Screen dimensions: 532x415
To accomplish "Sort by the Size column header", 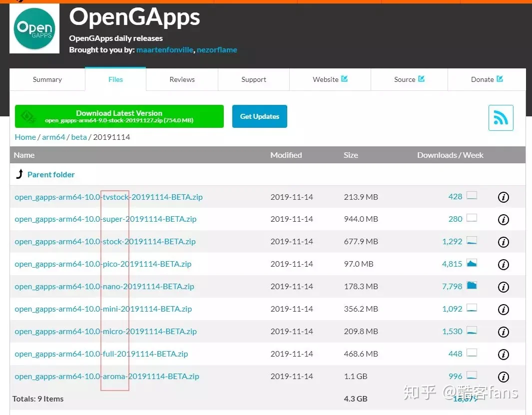I will tap(351, 155).
